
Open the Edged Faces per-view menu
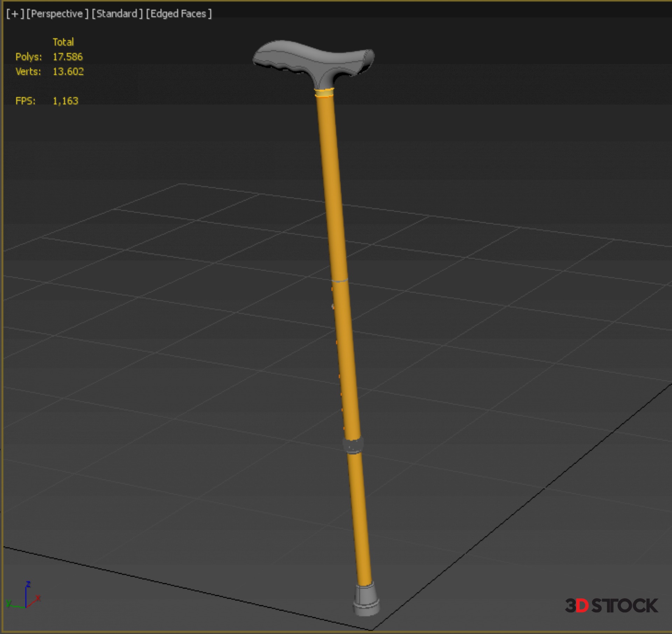[178, 14]
